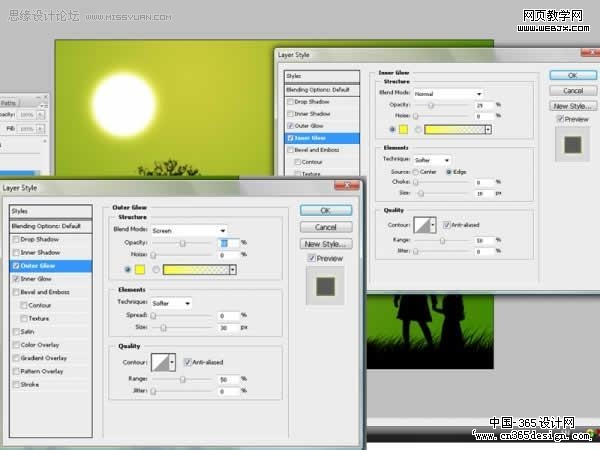Open Technique dropdown in Outer Glow dialog
This screenshot has width=600, height=450.
(171, 303)
